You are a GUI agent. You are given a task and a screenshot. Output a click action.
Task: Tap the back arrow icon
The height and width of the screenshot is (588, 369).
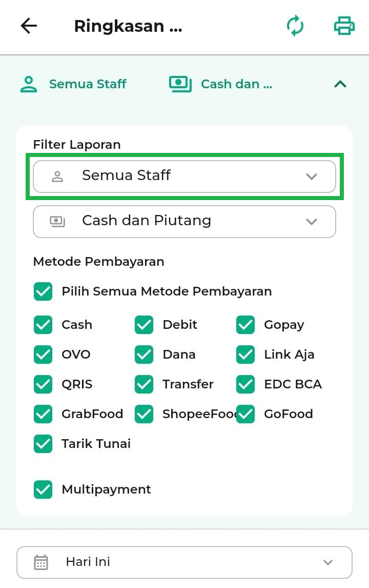pos(29,26)
